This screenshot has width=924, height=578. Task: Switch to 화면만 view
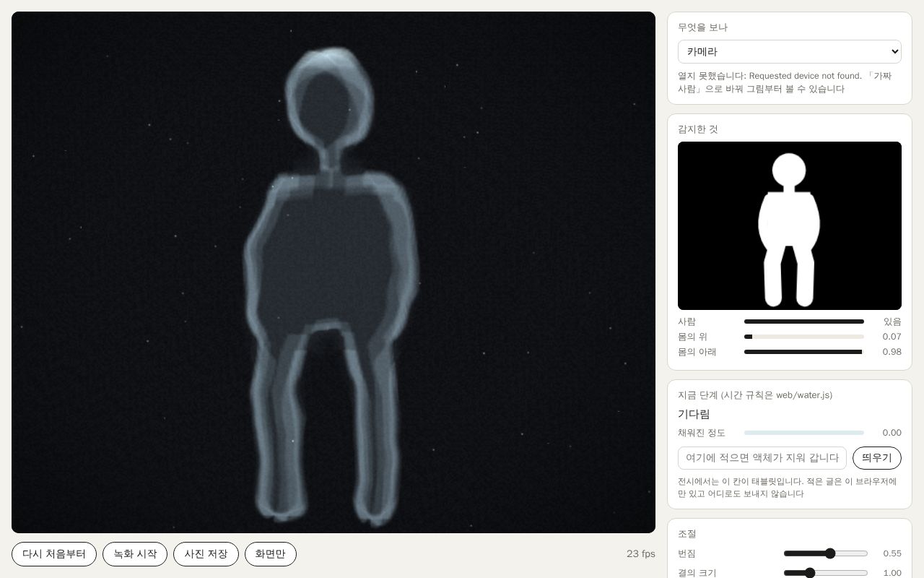(271, 554)
